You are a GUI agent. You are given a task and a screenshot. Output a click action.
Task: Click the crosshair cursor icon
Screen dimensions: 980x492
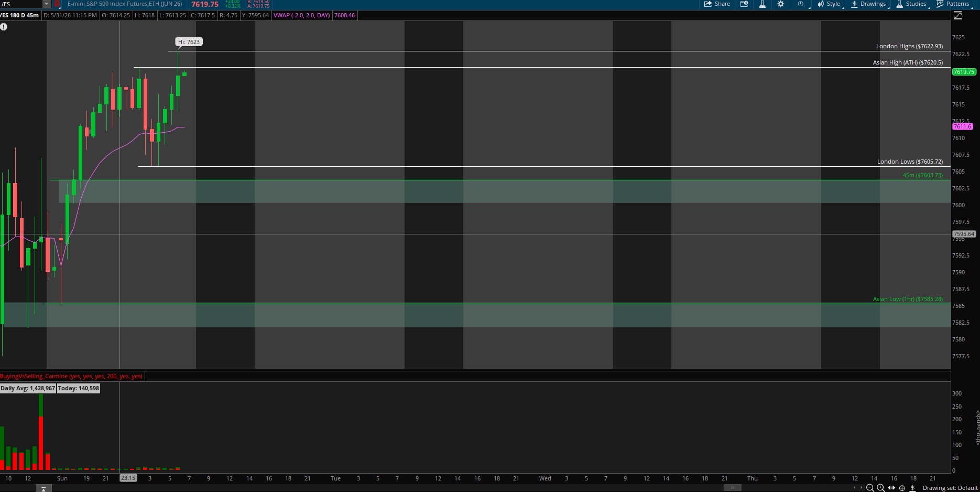[902, 488]
